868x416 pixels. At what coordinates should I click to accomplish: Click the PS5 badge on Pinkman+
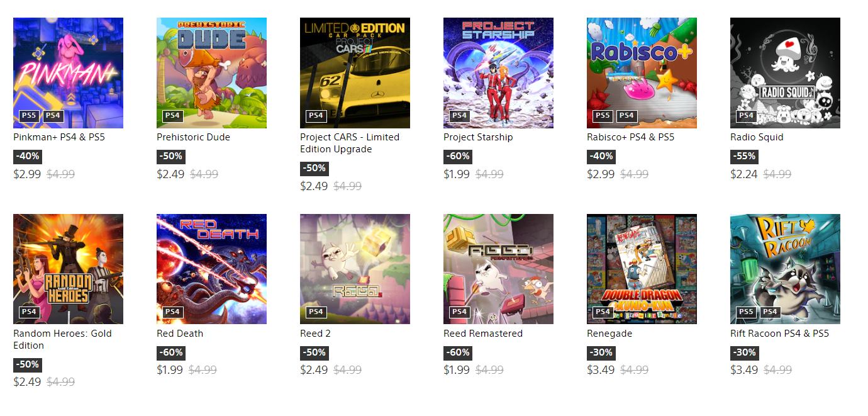[x=29, y=116]
